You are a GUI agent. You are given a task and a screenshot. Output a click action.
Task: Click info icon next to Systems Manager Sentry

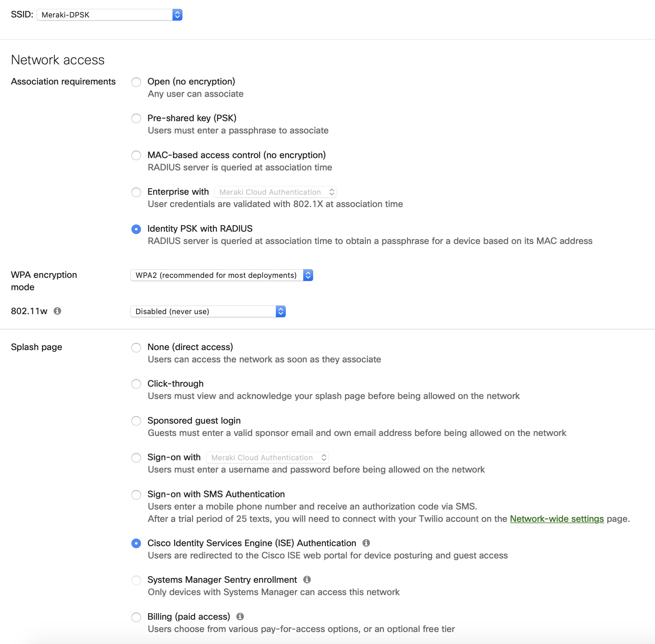tap(307, 580)
